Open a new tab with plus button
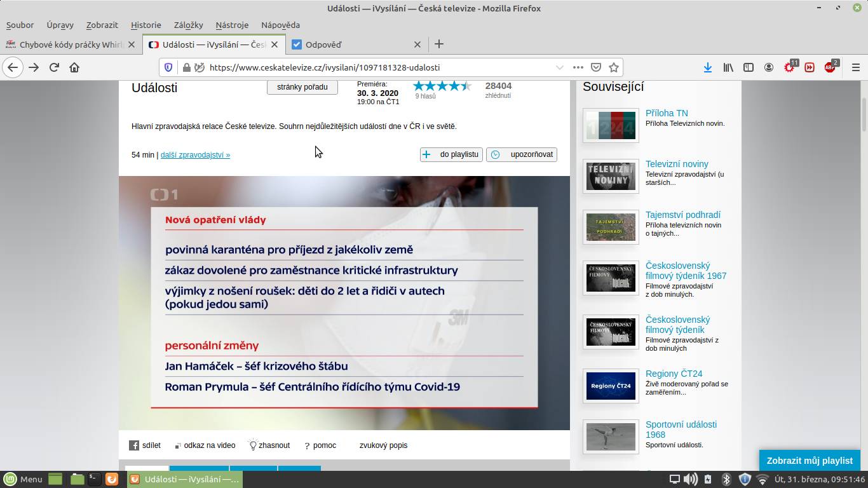The image size is (868, 488). (439, 44)
